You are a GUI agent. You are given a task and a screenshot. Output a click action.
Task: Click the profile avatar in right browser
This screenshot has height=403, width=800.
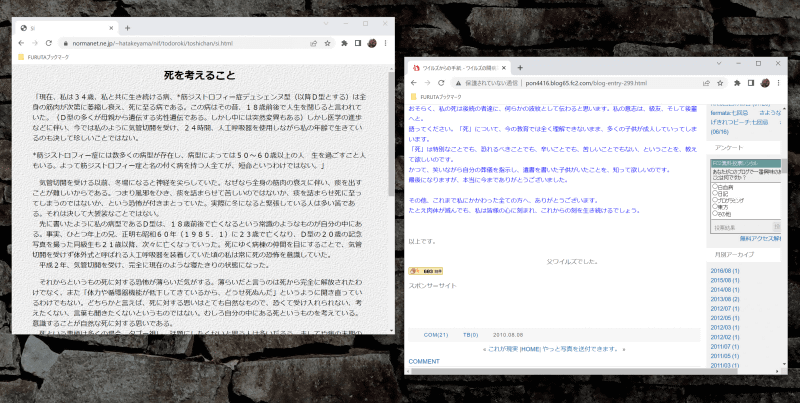click(765, 83)
